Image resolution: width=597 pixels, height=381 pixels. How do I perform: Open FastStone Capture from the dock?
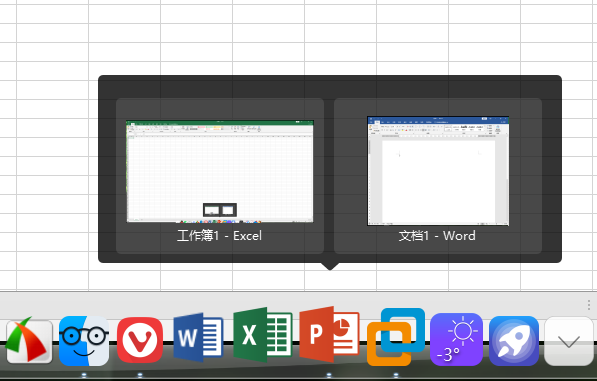29,340
